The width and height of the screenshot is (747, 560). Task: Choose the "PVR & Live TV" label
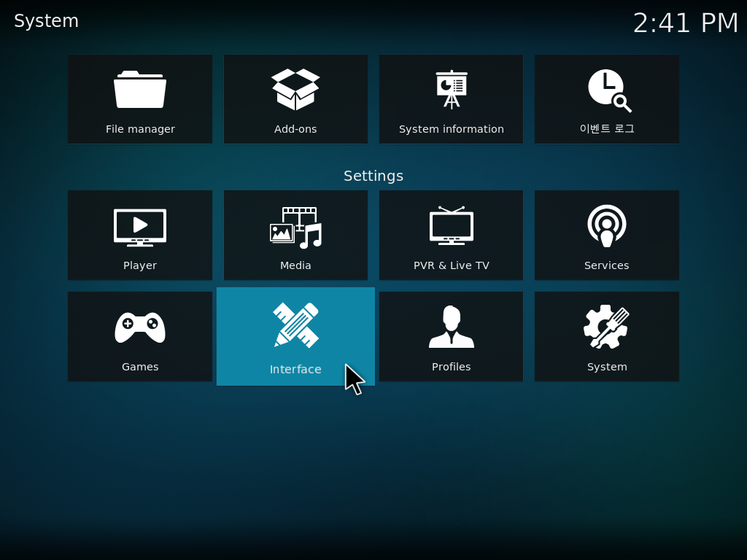[451, 265]
